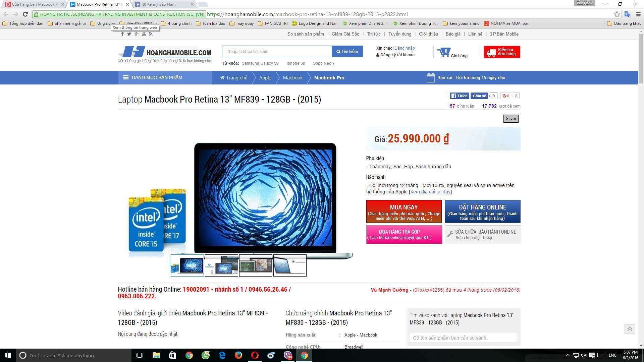Image resolution: width=644 pixels, height=362 pixels.
Task: View site security info lock icon
Action: tap(36, 14)
